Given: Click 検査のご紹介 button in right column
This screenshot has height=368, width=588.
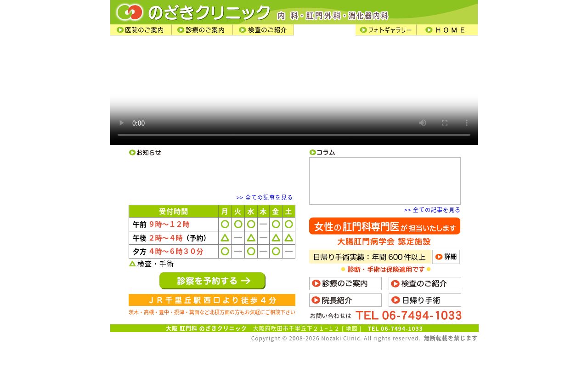Looking at the screenshot, I should click(x=425, y=284).
